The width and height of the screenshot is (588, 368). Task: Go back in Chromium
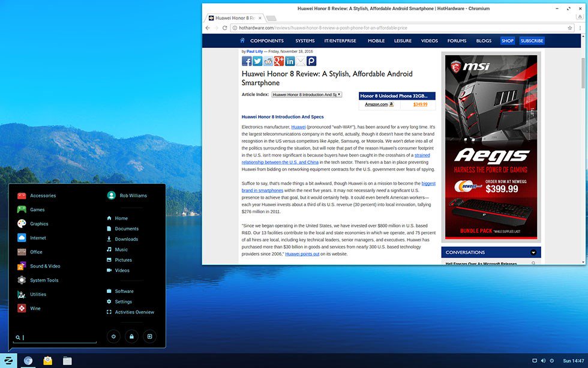(x=208, y=28)
